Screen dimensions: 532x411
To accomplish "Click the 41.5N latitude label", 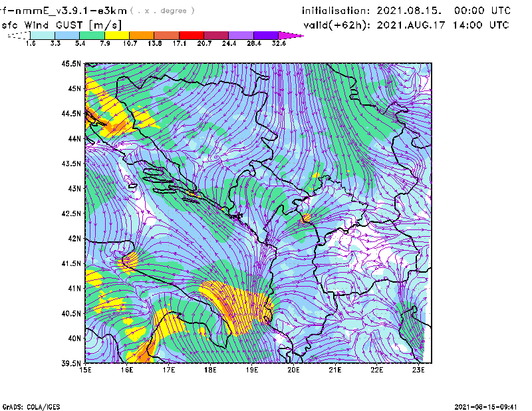I will tap(71, 263).
